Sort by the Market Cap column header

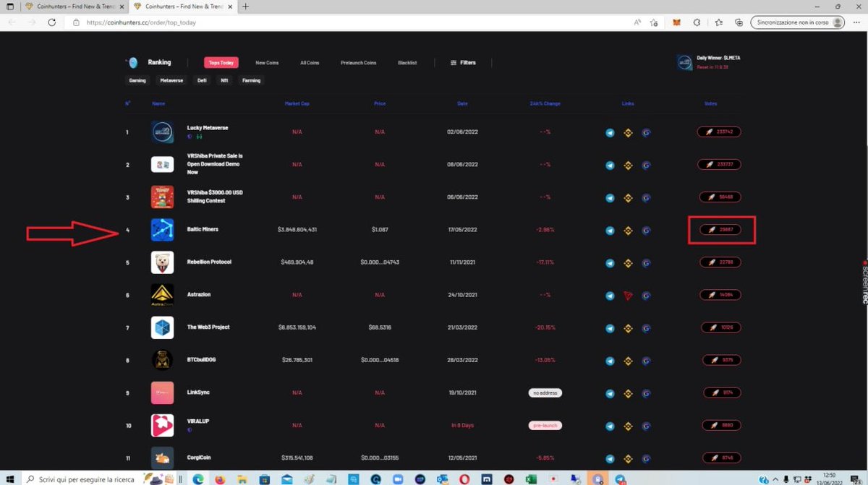coord(297,103)
